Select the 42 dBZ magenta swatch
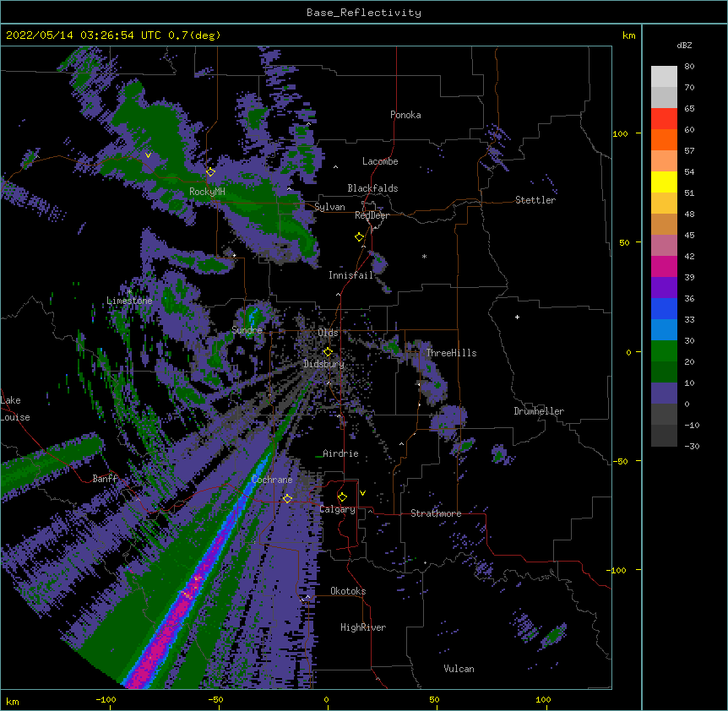The height and width of the screenshot is (711, 728). 664,266
